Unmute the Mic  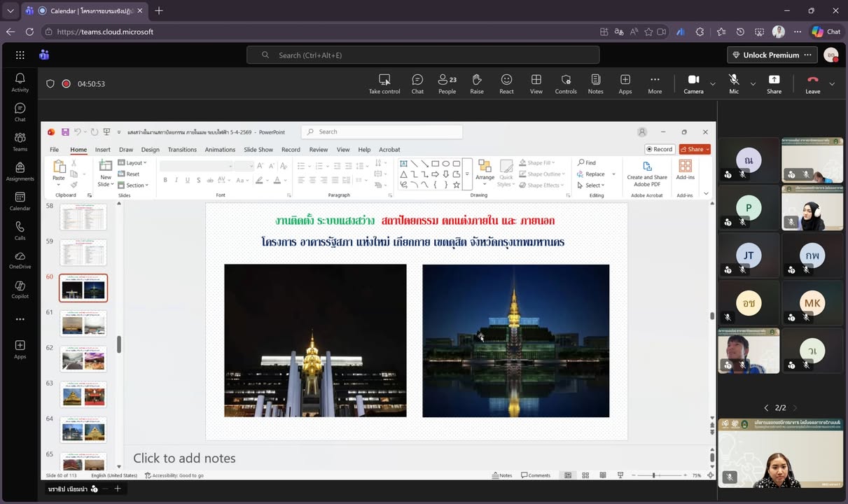tap(734, 83)
